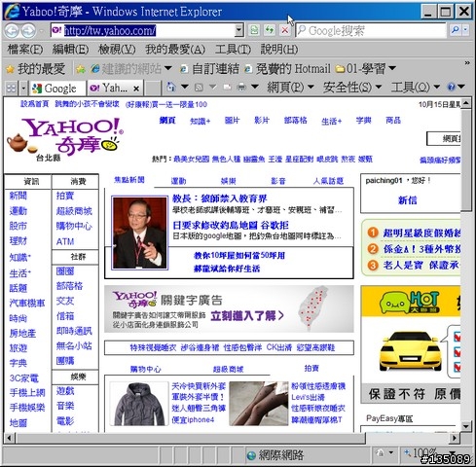Open the 我的最愛 favorites star button
The width and height of the screenshot is (476, 467).
(36, 69)
